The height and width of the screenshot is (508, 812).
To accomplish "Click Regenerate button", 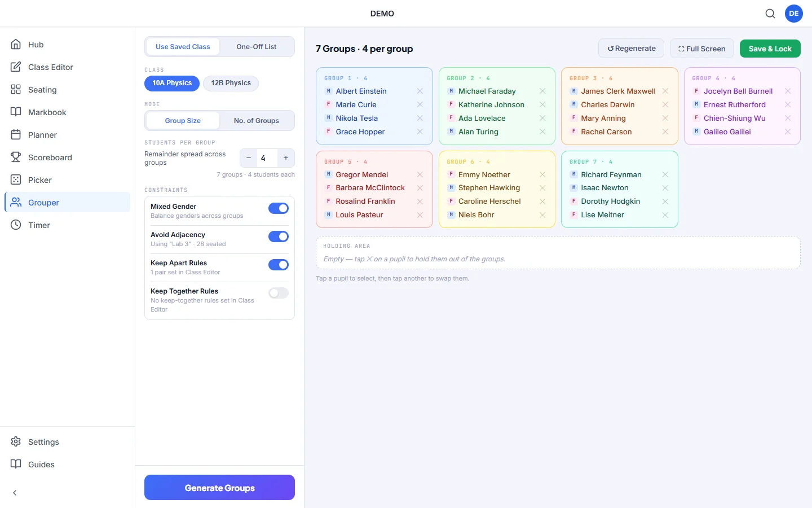I will [631, 49].
